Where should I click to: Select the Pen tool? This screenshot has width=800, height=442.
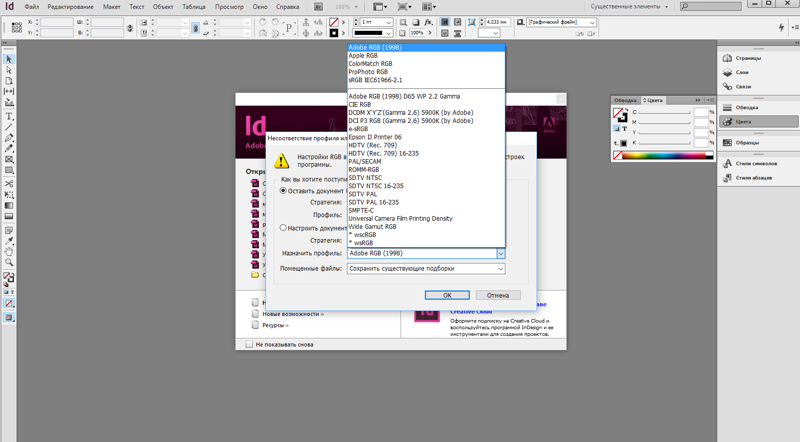click(x=9, y=138)
